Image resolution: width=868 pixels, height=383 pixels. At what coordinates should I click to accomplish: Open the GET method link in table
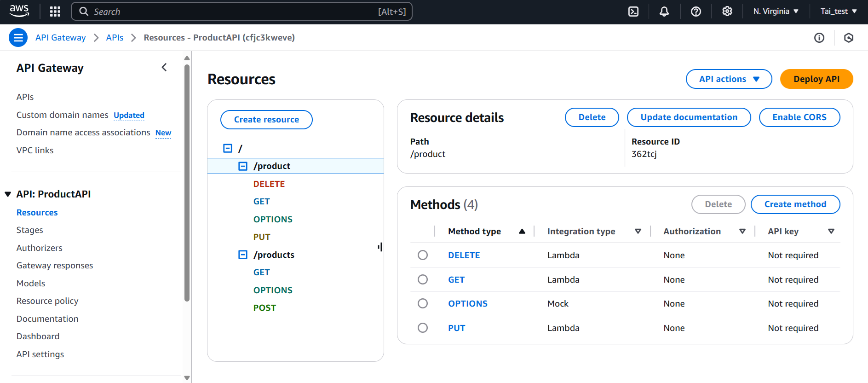[456, 280]
